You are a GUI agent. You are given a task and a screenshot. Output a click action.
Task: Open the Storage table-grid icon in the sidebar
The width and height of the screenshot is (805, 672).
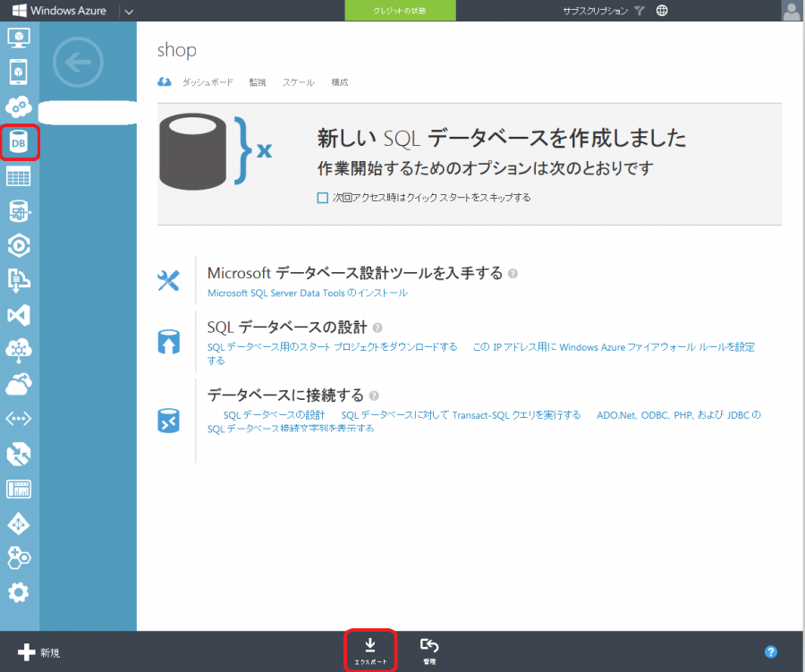pyautogui.click(x=19, y=177)
